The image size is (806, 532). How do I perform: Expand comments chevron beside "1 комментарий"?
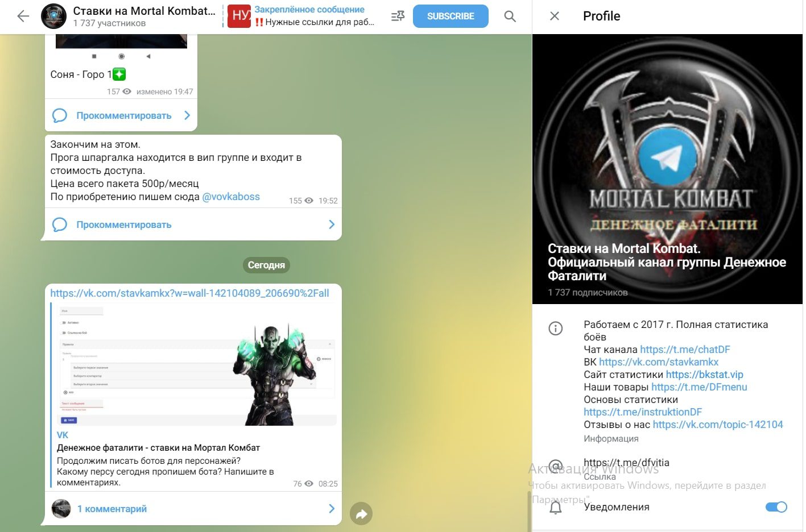pos(332,509)
